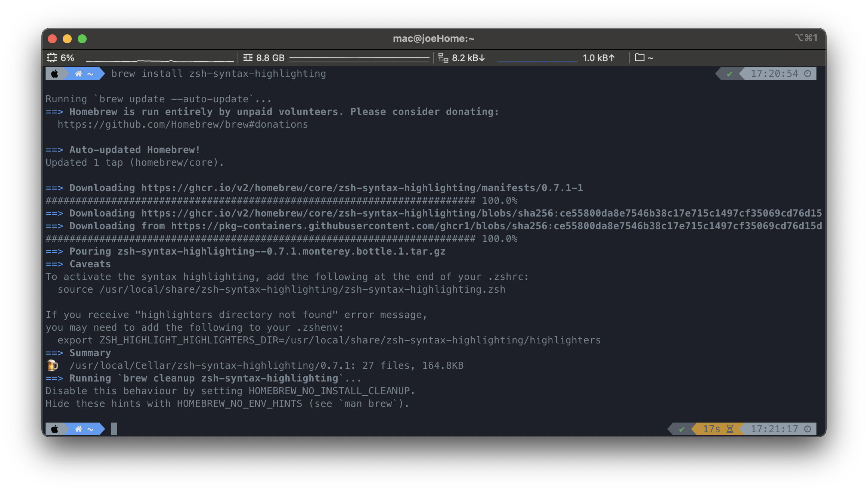Click the folder icon in status bar
This screenshot has height=492, width=868.
tap(639, 57)
